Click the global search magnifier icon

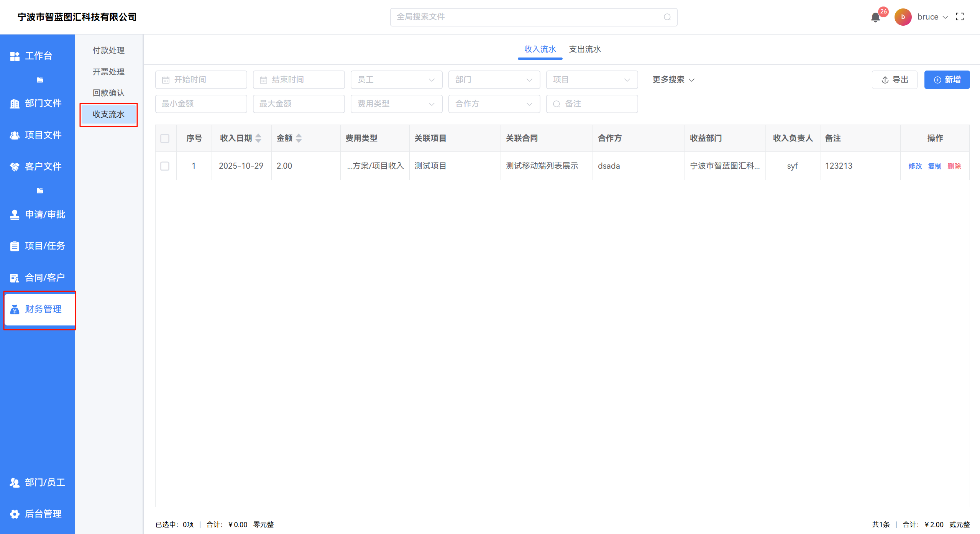[x=667, y=17]
